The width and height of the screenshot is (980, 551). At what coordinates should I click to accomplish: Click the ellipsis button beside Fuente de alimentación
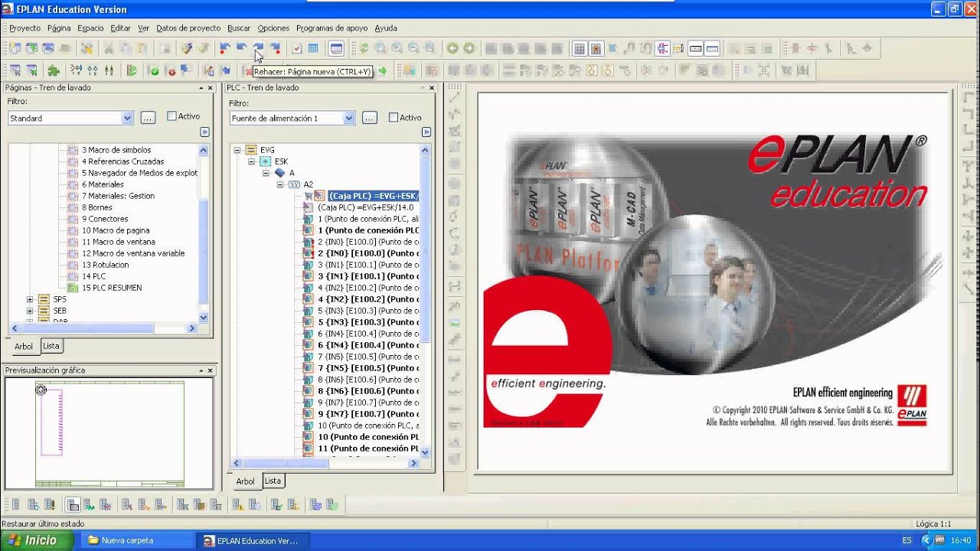[x=370, y=118]
